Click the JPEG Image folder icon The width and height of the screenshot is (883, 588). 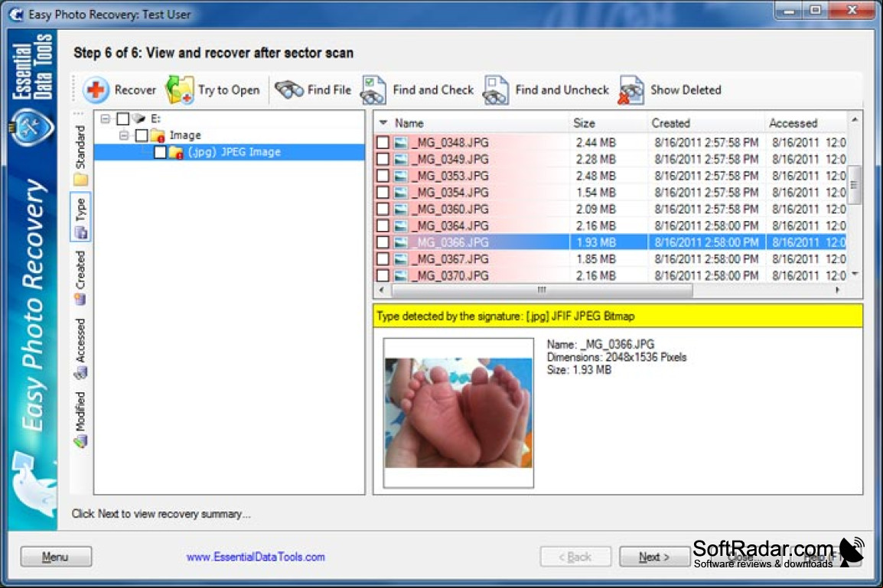[176, 152]
